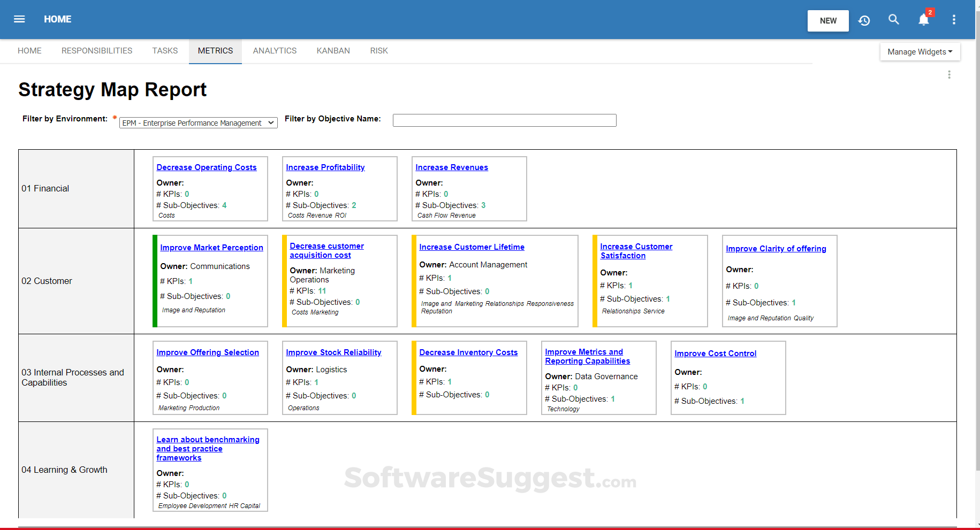This screenshot has width=980, height=530.
Task: Open the Strategy Map Report options ellipsis
Action: click(x=949, y=74)
